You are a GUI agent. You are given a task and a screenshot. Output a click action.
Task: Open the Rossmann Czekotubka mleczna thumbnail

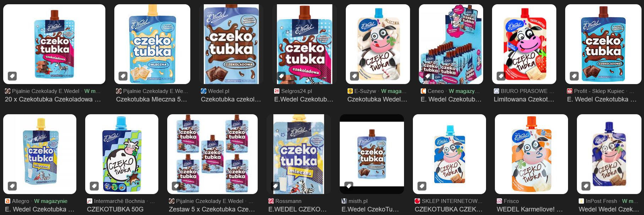click(299, 154)
